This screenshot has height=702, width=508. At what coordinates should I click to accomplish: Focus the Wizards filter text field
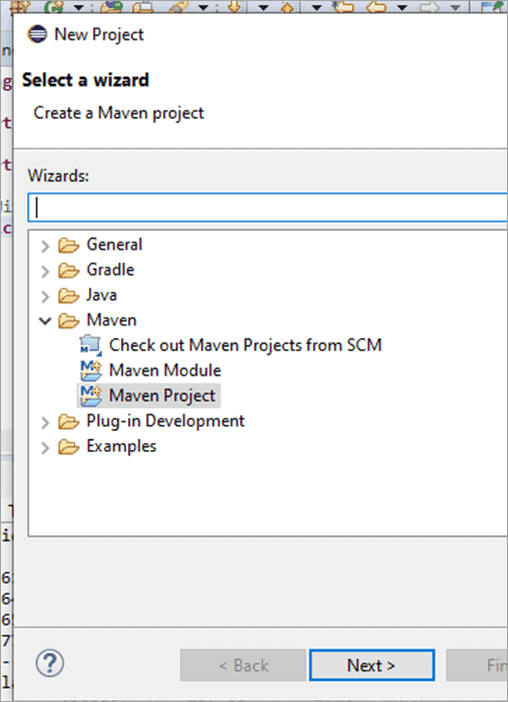tap(268, 208)
